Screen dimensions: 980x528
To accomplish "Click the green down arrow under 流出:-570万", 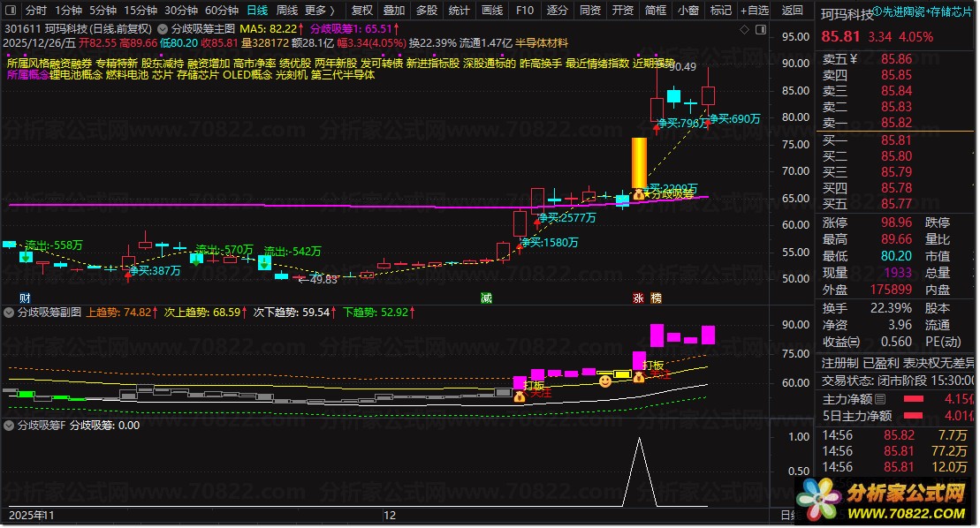I will coord(197,259).
